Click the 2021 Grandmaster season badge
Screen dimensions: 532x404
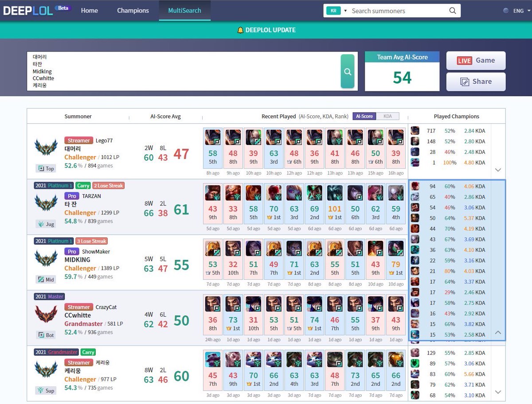57,352
